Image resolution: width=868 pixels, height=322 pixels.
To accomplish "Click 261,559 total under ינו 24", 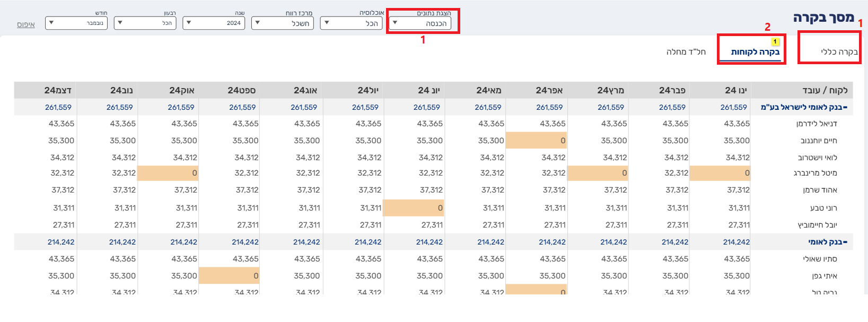I will (734, 107).
